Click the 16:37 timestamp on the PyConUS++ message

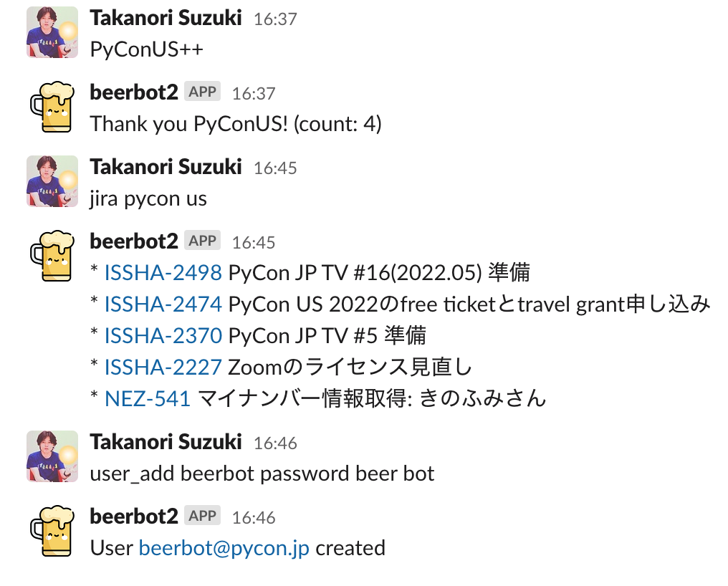pyautogui.click(x=275, y=19)
